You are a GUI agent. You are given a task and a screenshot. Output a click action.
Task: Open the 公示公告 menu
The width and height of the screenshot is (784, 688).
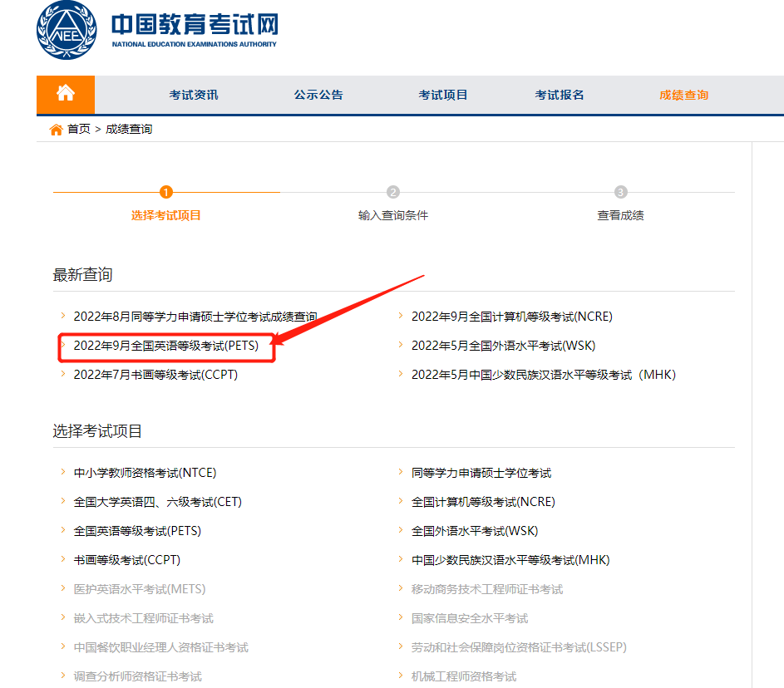click(318, 95)
